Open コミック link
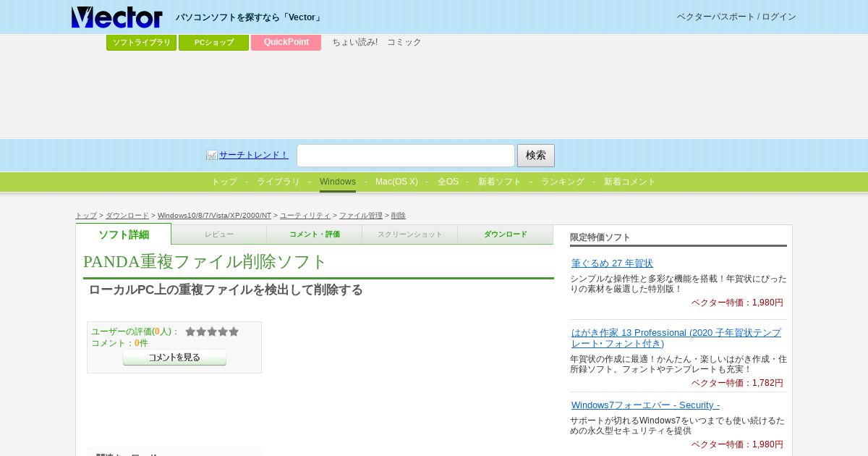Image resolution: width=868 pixels, height=456 pixels. [x=404, y=42]
